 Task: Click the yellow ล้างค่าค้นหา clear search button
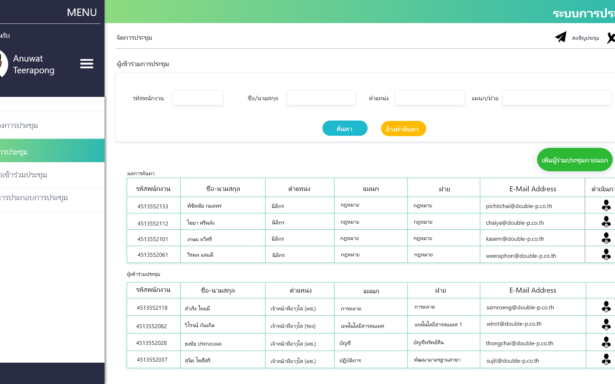403,129
